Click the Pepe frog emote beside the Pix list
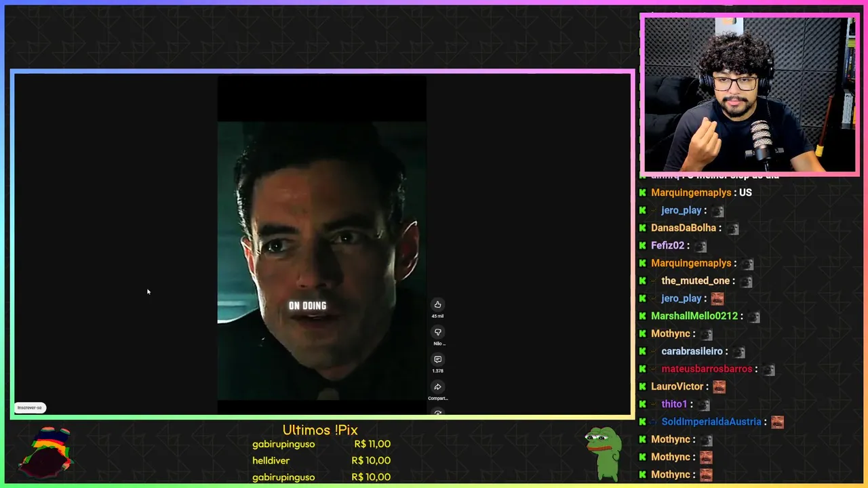The width and height of the screenshot is (868, 488). (x=603, y=453)
